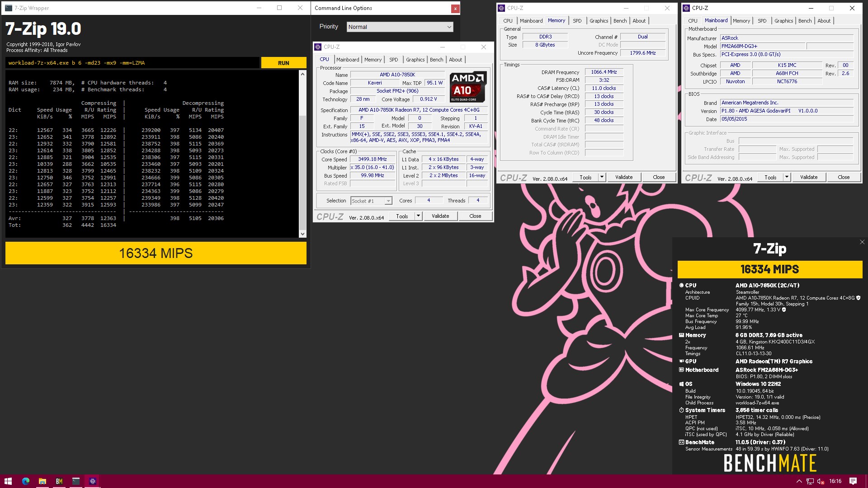
Task: Click Validate in CPU-Z CPU window
Action: 440,216
